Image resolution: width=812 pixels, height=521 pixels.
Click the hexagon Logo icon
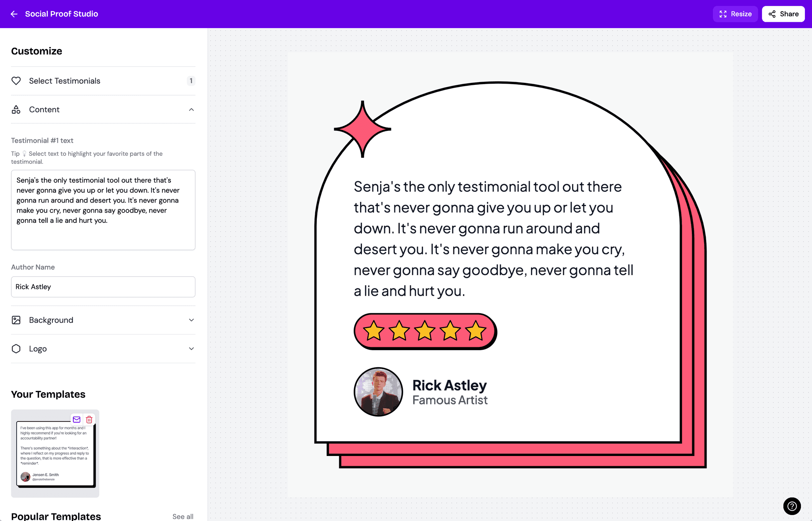16,349
